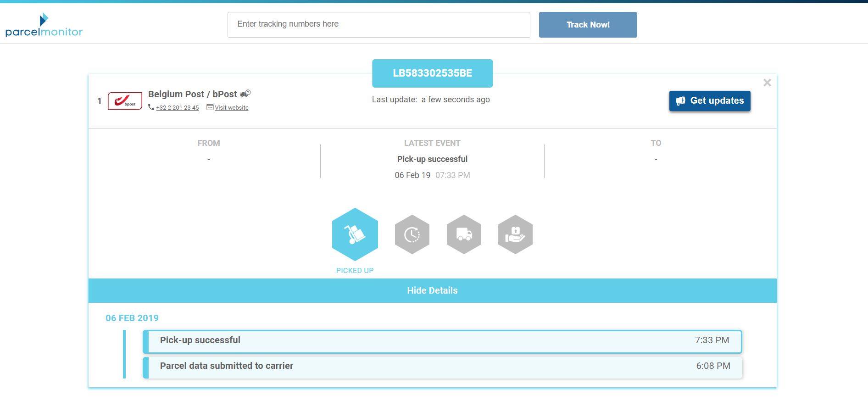Viewport: 868px width, 412px height.
Task: Click the phone icon next to carrier number
Action: click(x=151, y=107)
